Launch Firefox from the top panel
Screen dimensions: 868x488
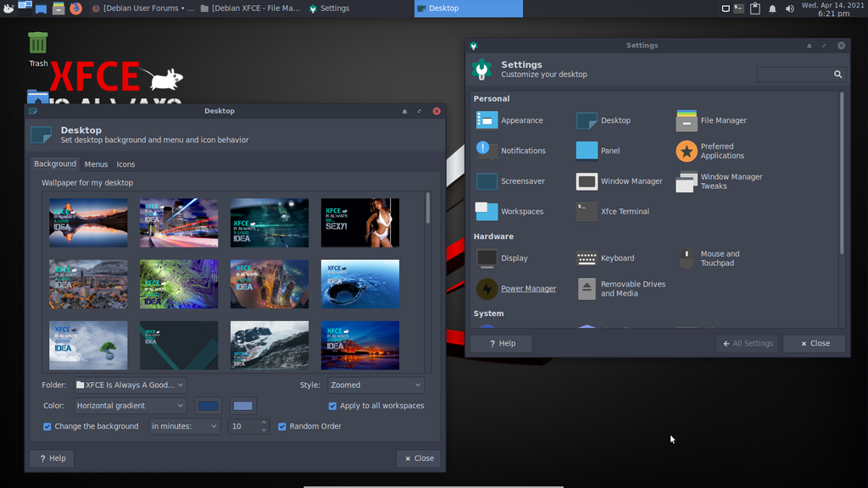pos(75,8)
